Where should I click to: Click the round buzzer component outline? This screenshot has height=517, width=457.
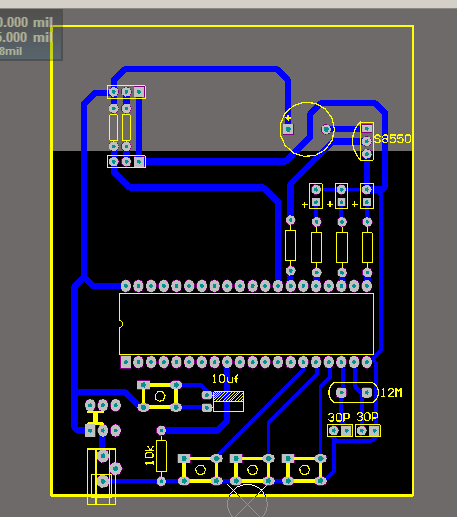307,129
